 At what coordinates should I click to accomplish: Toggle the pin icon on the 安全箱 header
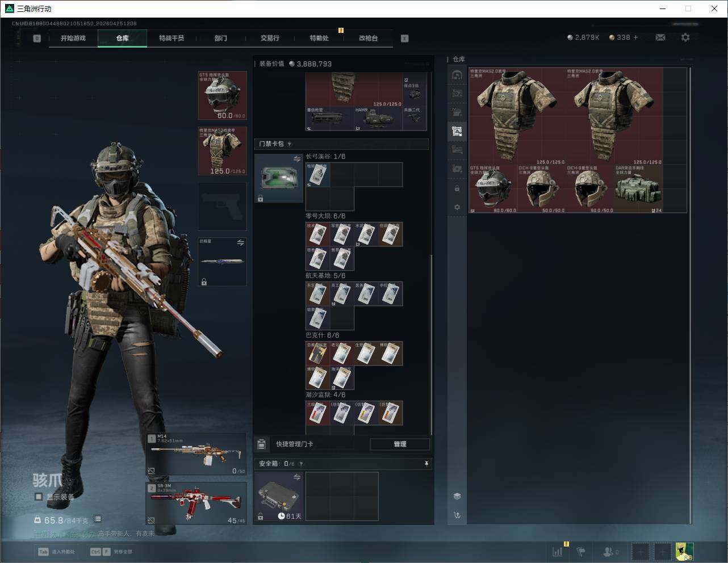[426, 464]
